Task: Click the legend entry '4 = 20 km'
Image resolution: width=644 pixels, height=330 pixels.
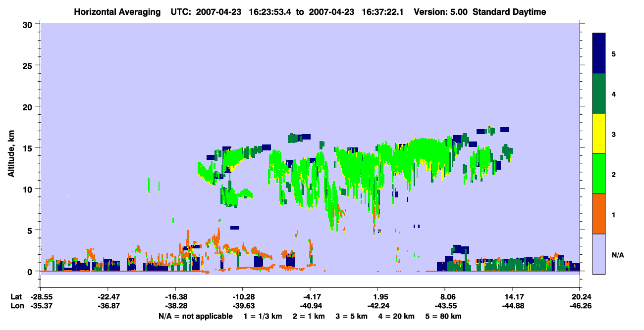Action: coord(396,316)
